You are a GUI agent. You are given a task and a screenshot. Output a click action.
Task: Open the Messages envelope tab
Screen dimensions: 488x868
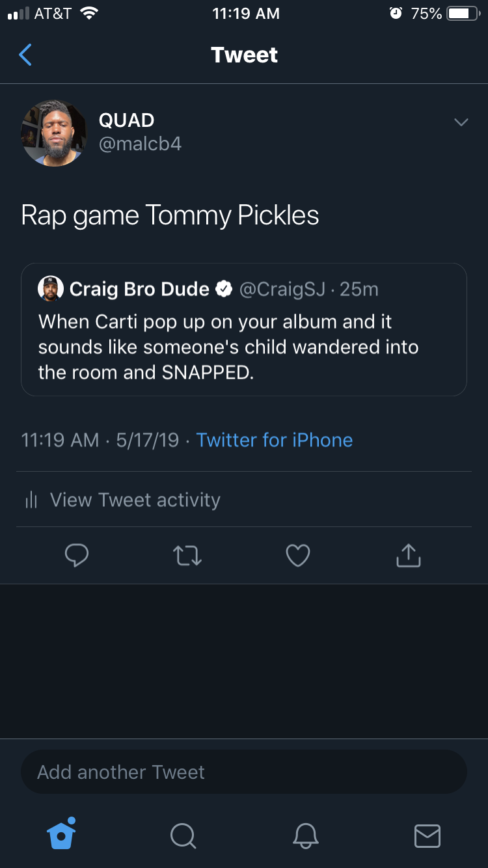pos(427,836)
